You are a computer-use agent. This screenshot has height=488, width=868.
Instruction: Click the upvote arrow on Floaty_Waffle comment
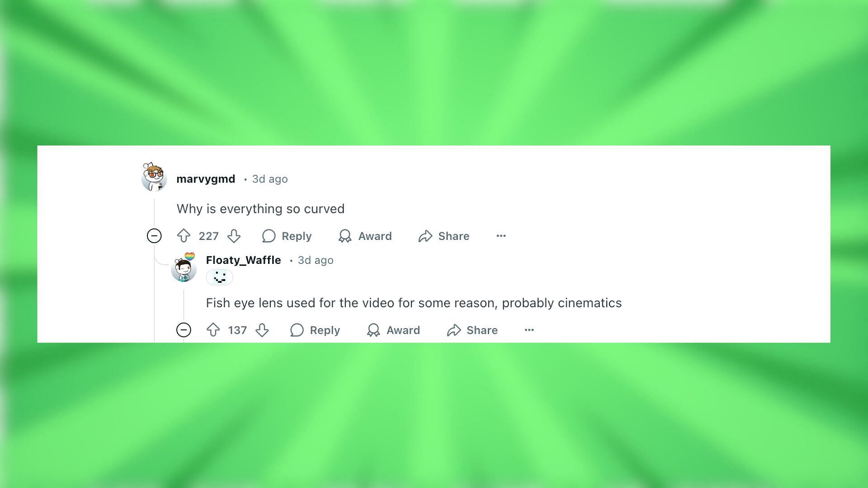[213, 329]
